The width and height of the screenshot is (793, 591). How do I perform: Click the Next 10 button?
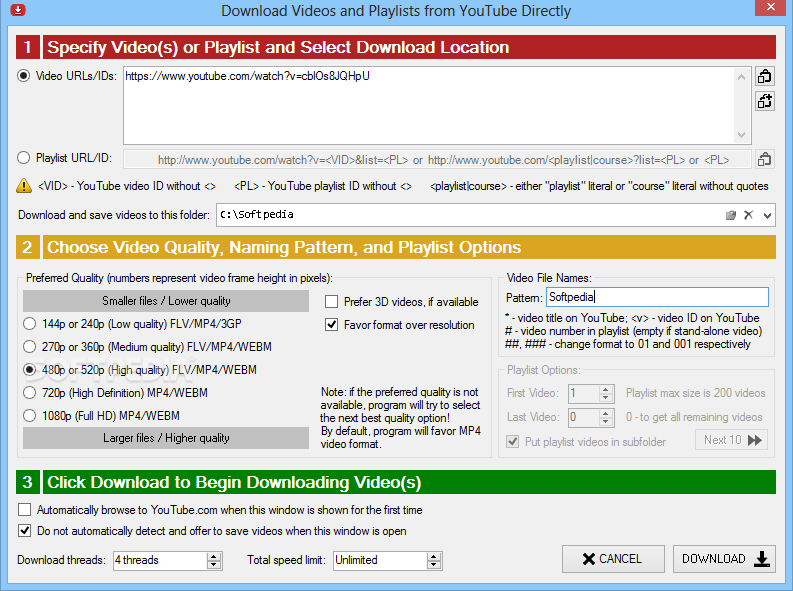coord(732,440)
